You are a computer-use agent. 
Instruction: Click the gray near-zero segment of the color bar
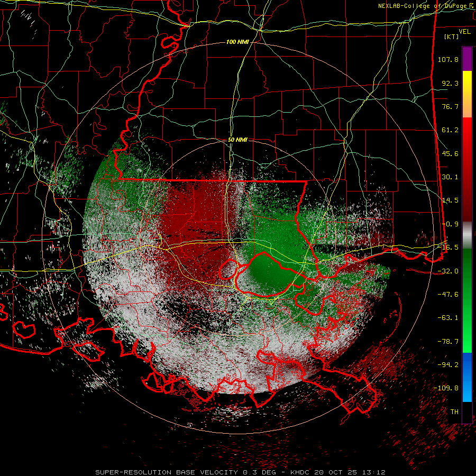point(467,235)
